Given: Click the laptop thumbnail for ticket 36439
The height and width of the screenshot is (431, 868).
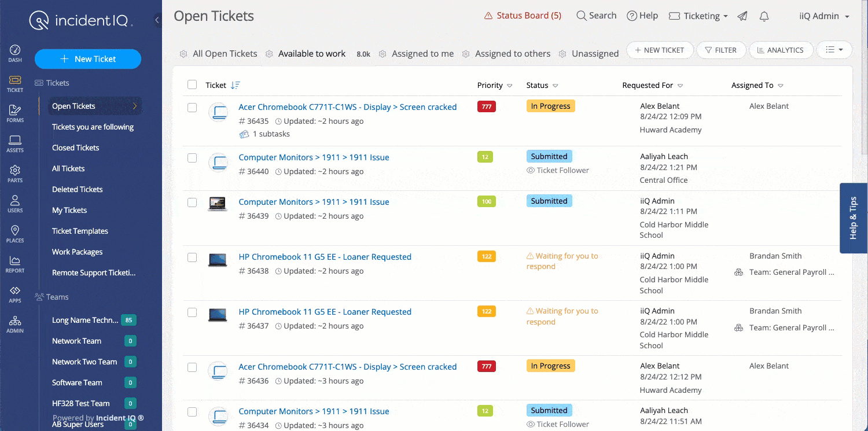Looking at the screenshot, I should point(218,203).
